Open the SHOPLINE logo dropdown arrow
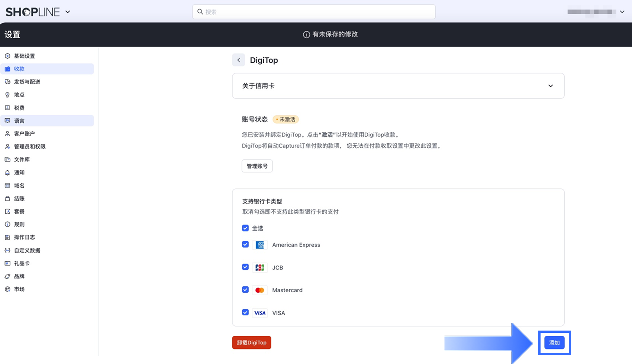Screen dimensions: 632x364 point(68,12)
